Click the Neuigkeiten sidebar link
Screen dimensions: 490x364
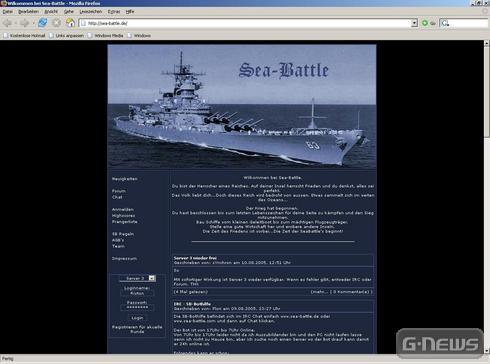125,179
